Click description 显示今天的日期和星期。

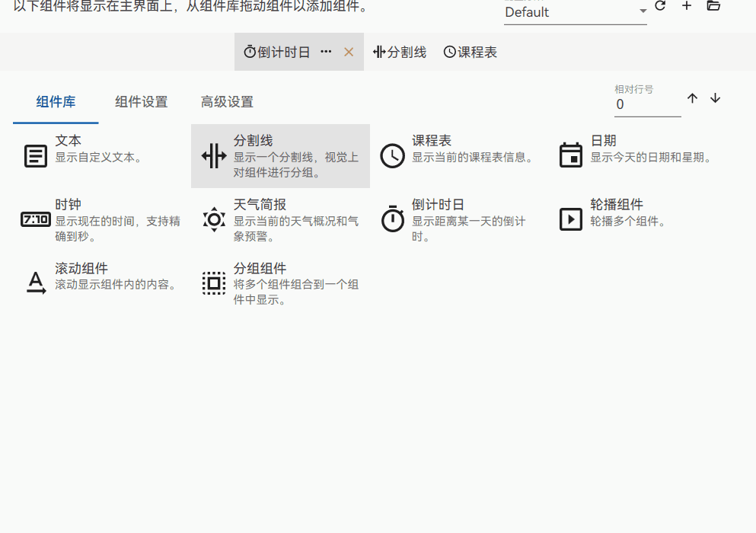tap(652, 158)
